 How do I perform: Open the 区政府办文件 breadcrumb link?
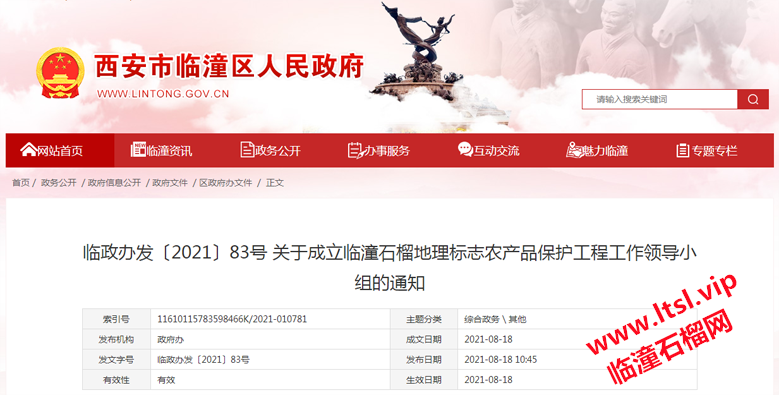point(226,183)
